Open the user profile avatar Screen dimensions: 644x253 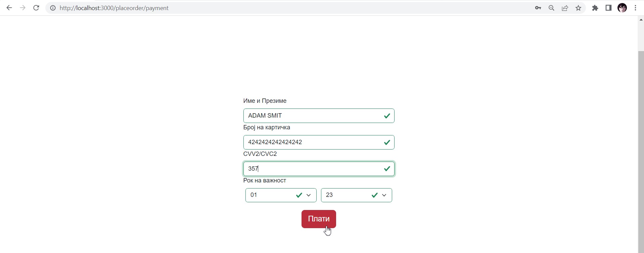point(622,8)
